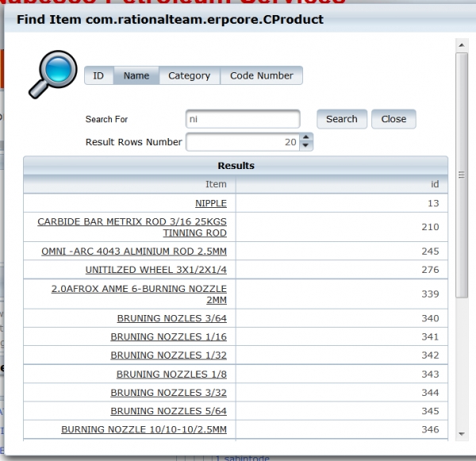Screen dimensions: 476x461
Task: Click the magnifying glass search icon
Action: (52, 73)
